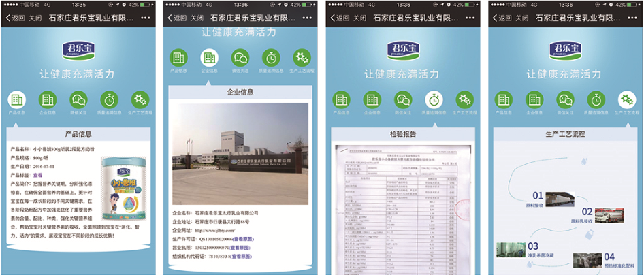The width and height of the screenshot is (644, 275).
Task: Open the ••• menu on the 企业信息 screen
Action: 308,18
